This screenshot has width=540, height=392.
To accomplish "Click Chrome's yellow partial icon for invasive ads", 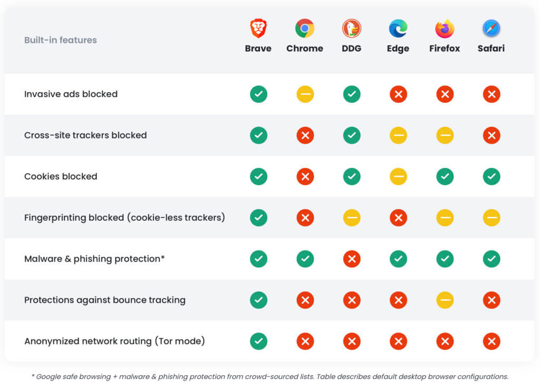I will 305,94.
